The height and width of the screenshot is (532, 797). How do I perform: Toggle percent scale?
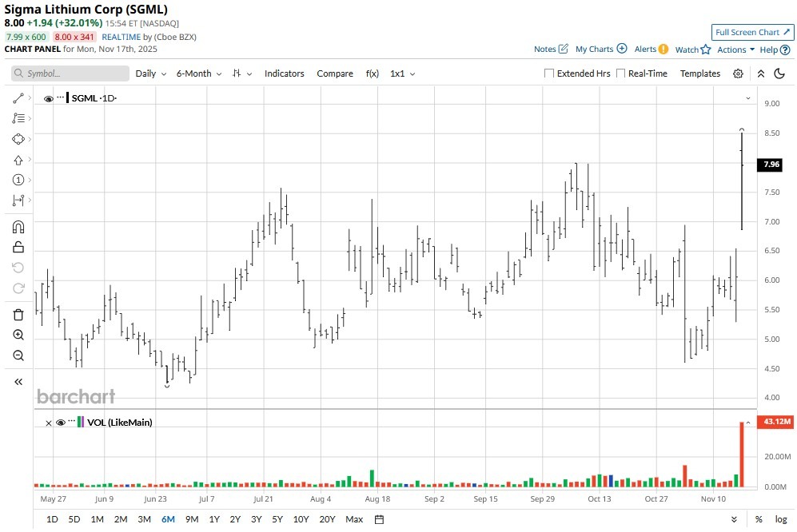[x=759, y=519]
